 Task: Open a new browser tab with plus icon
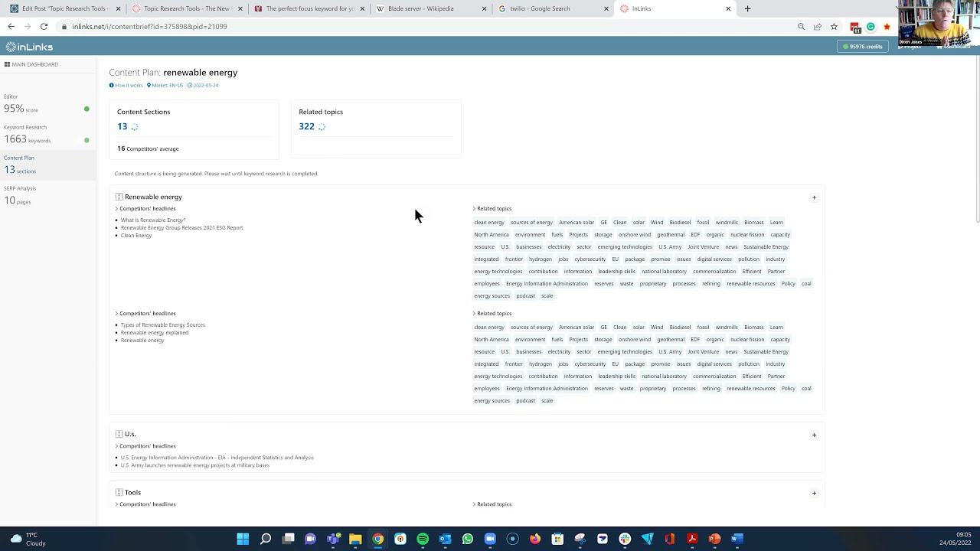[747, 8]
